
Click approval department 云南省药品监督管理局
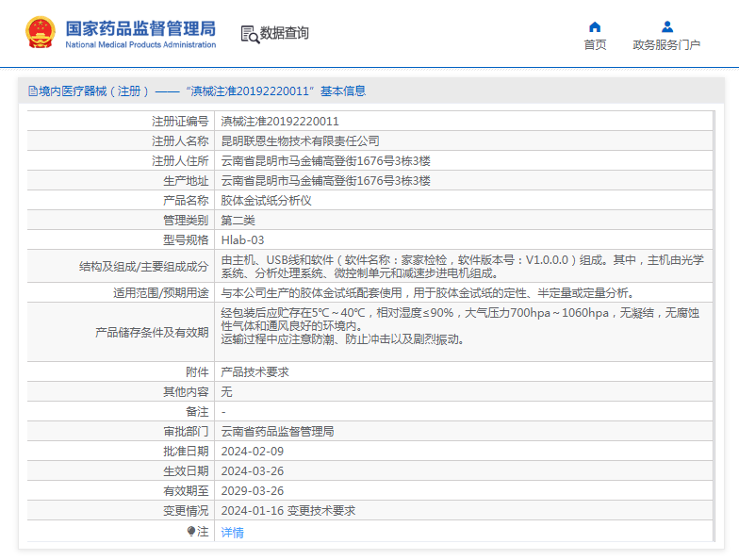(x=277, y=432)
